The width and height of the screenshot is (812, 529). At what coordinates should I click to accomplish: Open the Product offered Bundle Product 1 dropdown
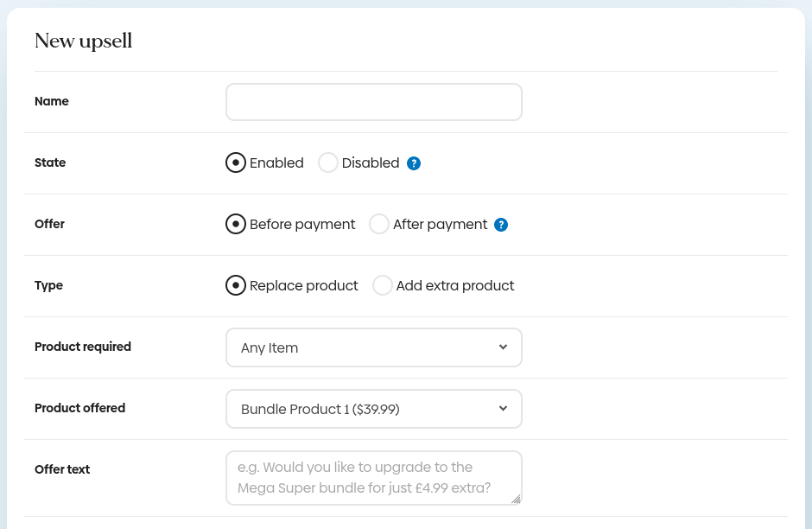pos(373,409)
